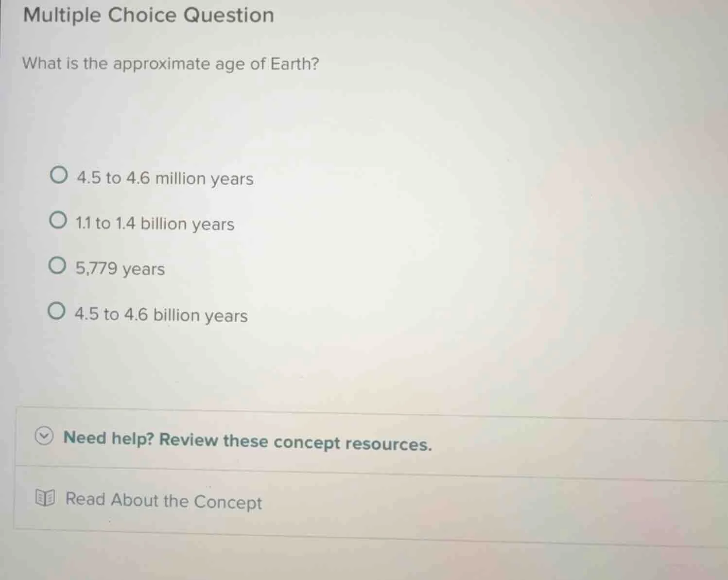This screenshot has height=580, width=728.
Task: Open 'Read About the Concept' resource
Action: [x=163, y=501]
